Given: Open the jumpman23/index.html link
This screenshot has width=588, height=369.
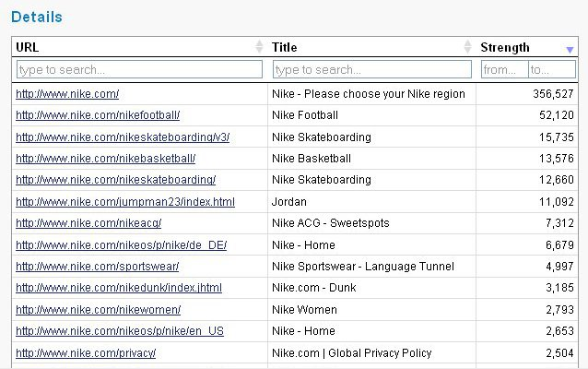Looking at the screenshot, I should click(125, 202).
